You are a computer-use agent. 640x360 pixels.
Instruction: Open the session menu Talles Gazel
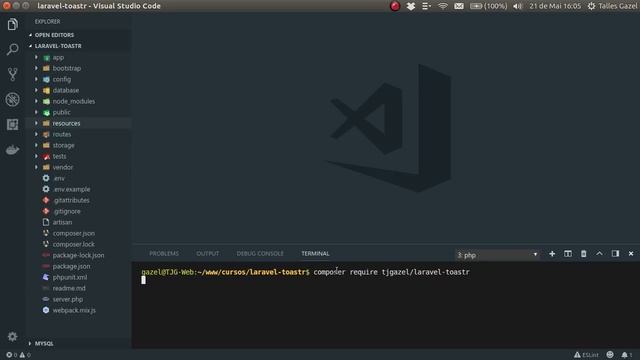coord(612,6)
